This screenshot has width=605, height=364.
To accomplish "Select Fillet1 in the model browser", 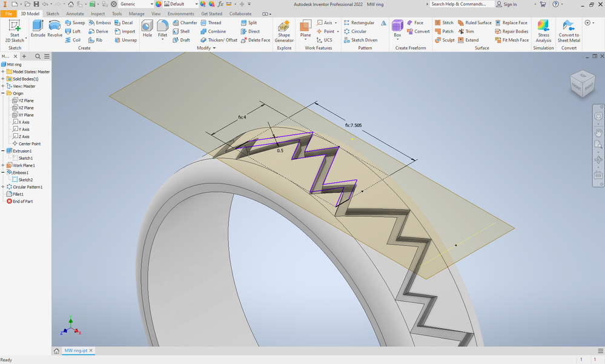I will (15, 194).
